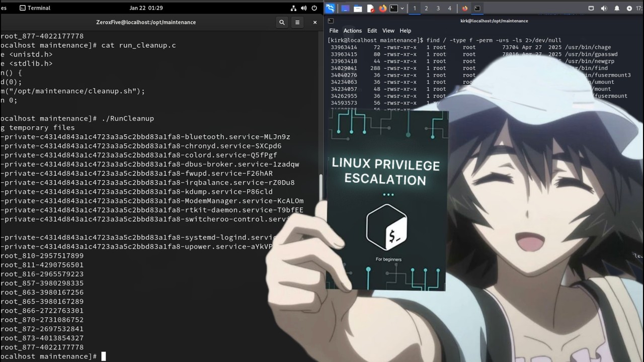Viewport: 644px width, 362px height.
Task: Launch the text editor icon in Kali panel
Action: point(370,8)
